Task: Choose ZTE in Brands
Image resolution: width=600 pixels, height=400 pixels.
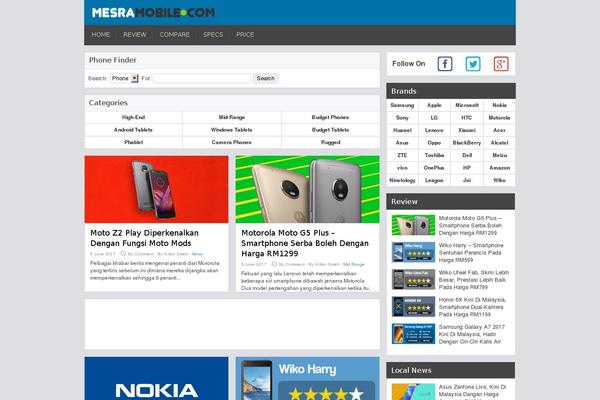Action: coord(402,155)
